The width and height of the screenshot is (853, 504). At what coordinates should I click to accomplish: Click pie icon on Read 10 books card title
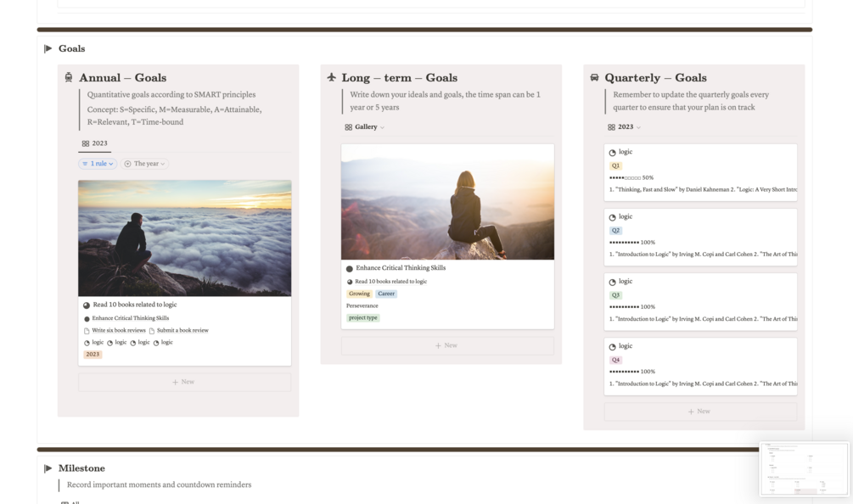tap(87, 305)
